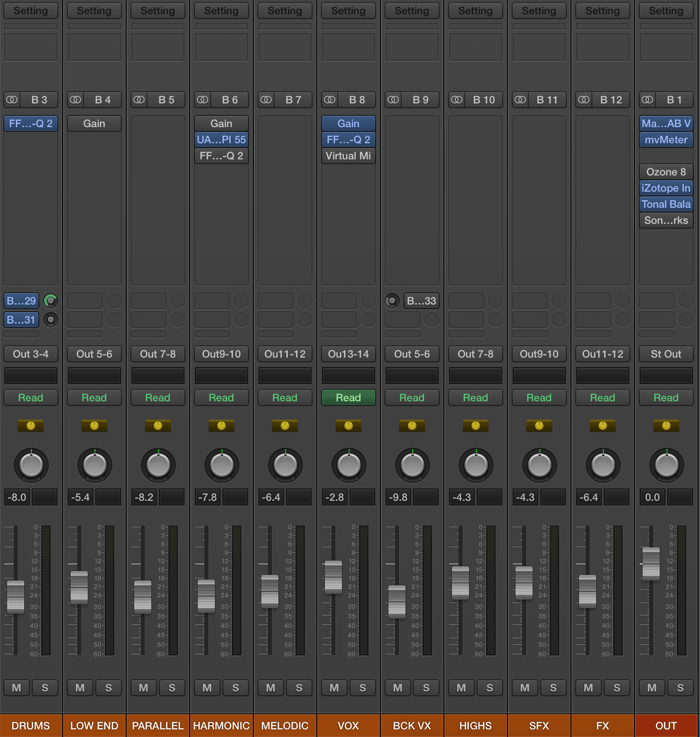Open the Ozone 8 plugin on OUT strip

pos(666,172)
